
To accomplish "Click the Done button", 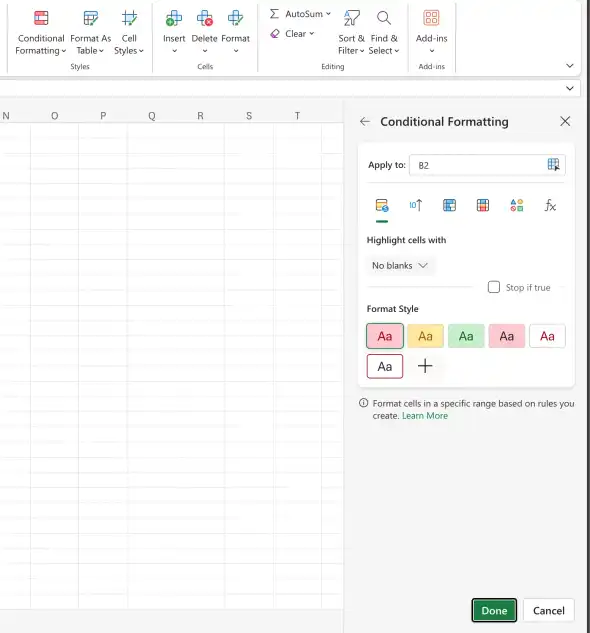I will pos(494,610).
